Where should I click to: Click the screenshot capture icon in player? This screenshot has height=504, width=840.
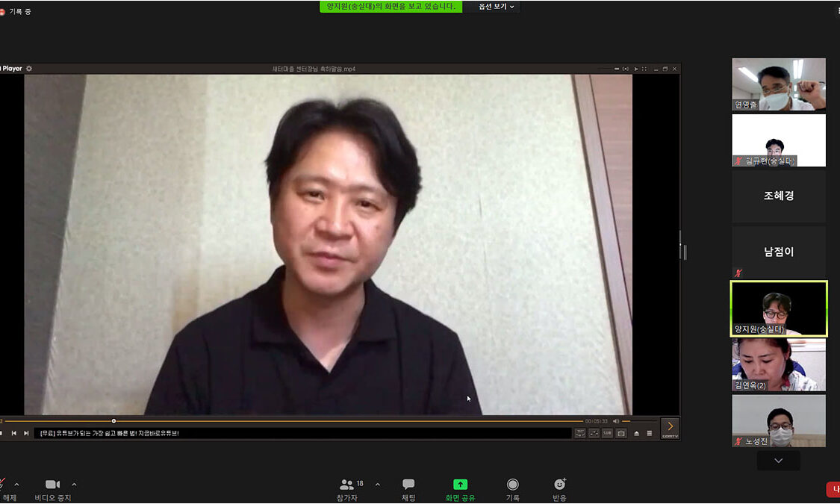[x=620, y=433]
